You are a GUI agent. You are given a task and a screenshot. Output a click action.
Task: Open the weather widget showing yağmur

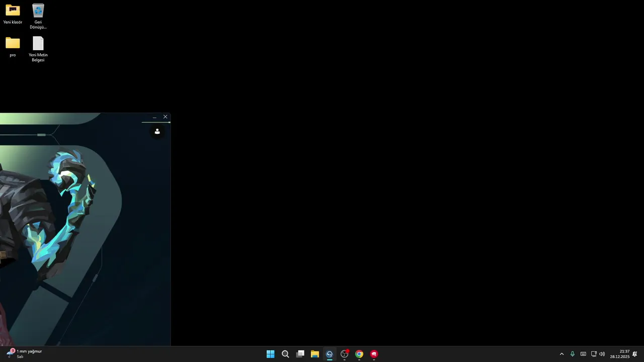(x=24, y=354)
